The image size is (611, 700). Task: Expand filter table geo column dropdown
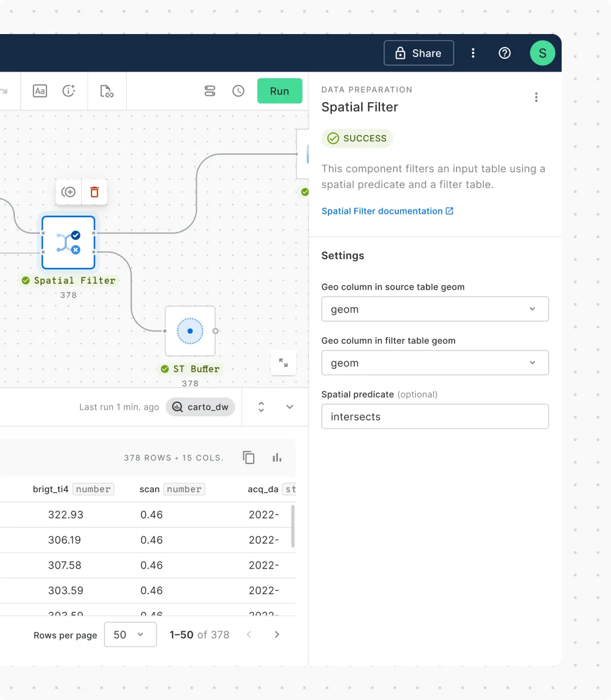click(x=435, y=363)
